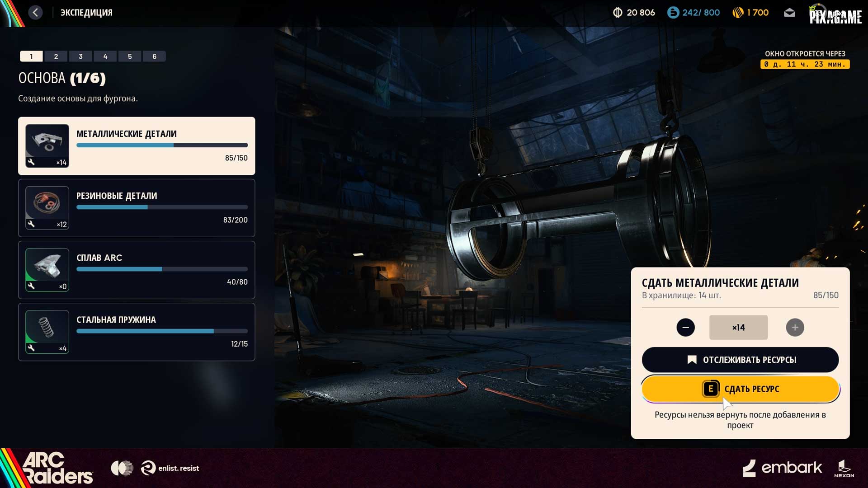
Task: Click the Окно откроется через label
Action: (805, 54)
